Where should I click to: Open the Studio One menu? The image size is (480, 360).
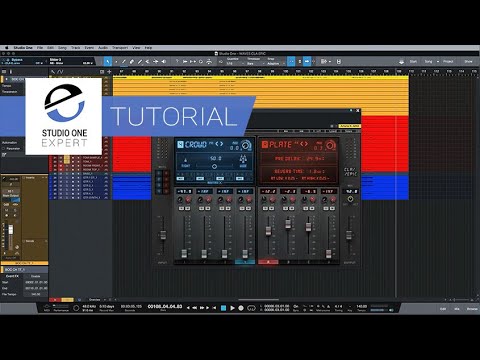(x=23, y=48)
